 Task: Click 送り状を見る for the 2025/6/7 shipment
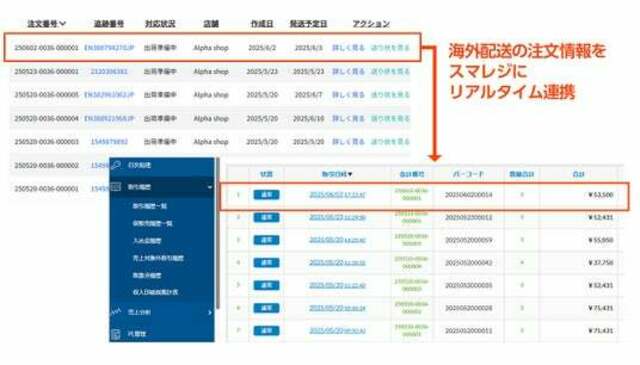(x=390, y=95)
